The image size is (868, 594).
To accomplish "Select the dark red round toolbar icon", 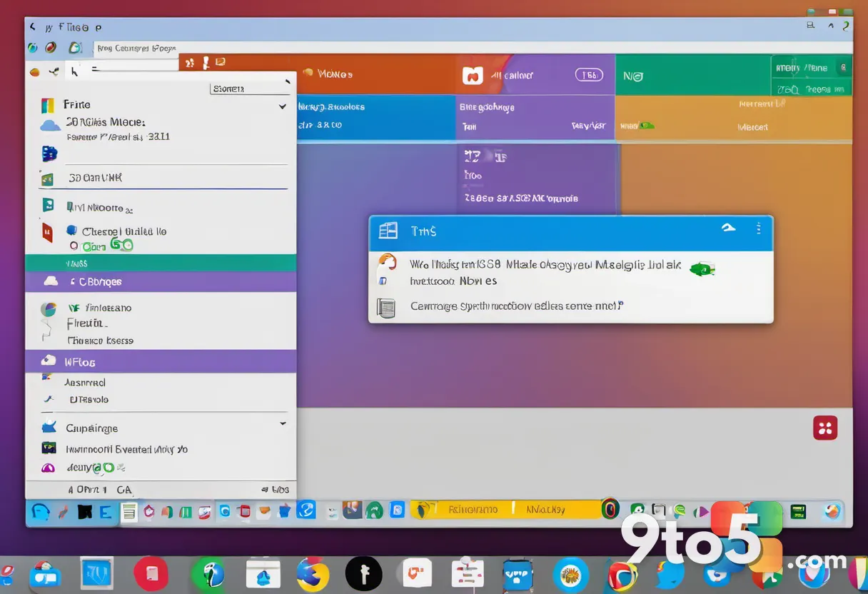I will (51, 48).
